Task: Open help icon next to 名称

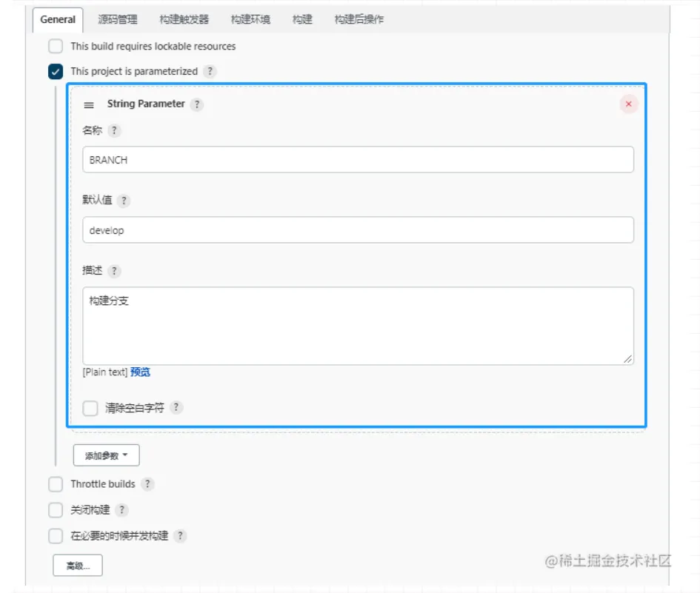Action: tap(114, 131)
